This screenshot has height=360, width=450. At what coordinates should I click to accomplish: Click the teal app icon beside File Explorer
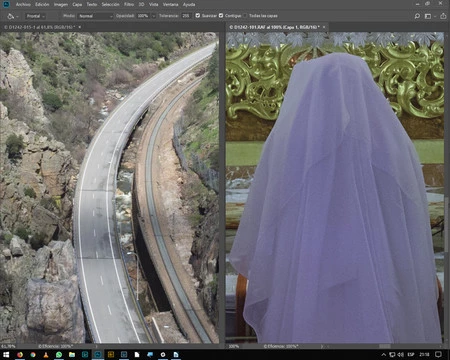[85, 355]
